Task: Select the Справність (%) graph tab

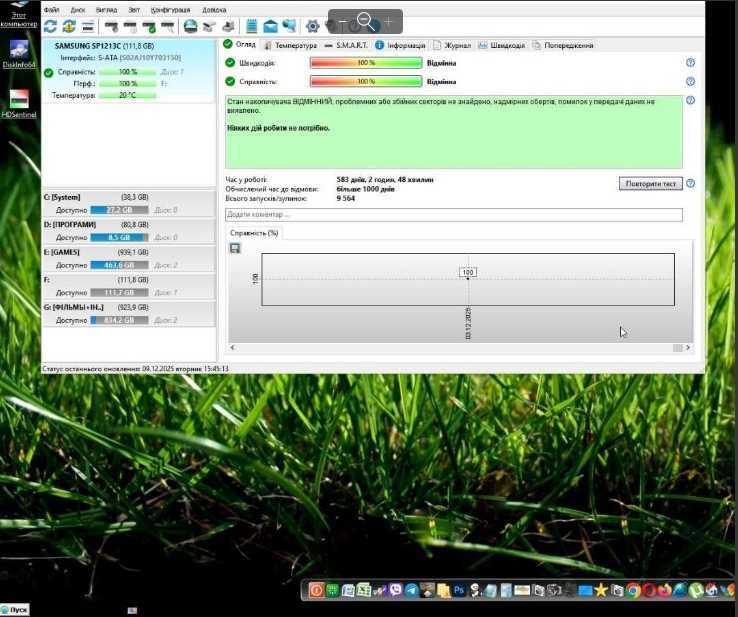Action: (254, 233)
